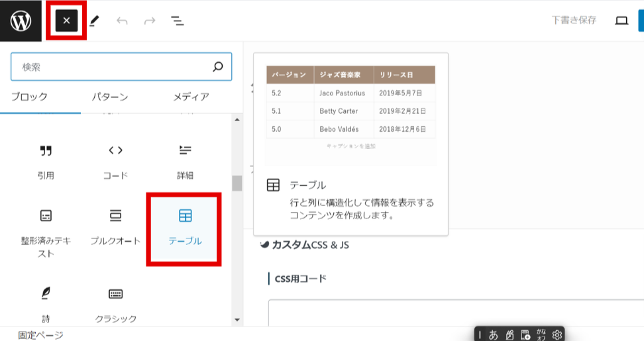Click the Betty Carter cell in preview
The height and width of the screenshot is (341, 644).
[344, 111]
